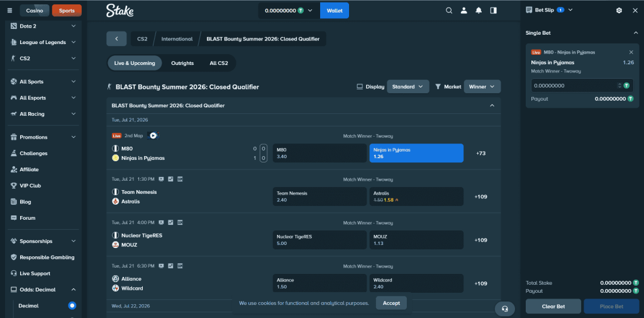
Task: Open the Bet Slip type dropdown
Action: pos(570,10)
